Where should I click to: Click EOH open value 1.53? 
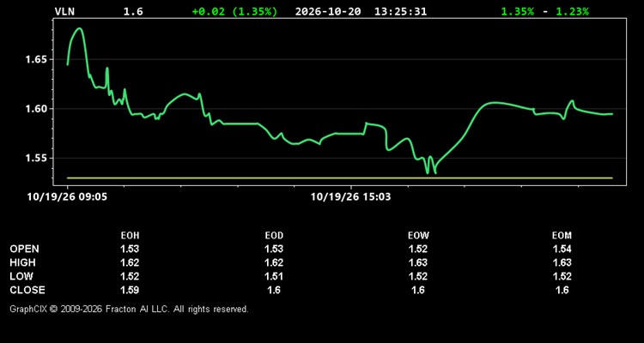coord(130,249)
